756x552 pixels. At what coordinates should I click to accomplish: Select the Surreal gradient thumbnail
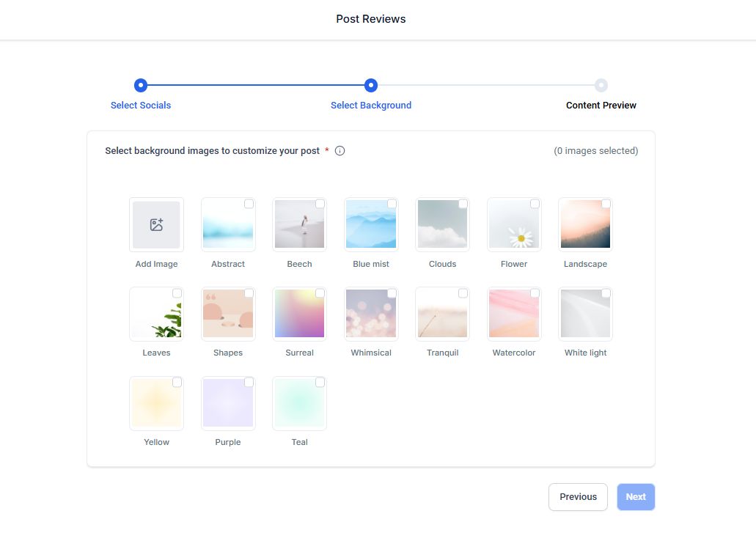click(299, 314)
